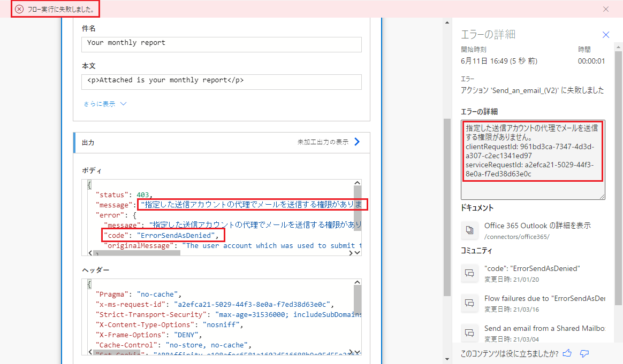Click the Office 365 Outlook document icon
The height and width of the screenshot is (364, 623).
click(469, 230)
